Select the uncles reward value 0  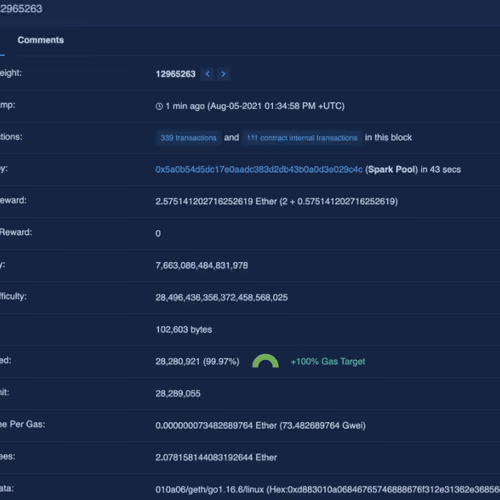click(158, 233)
